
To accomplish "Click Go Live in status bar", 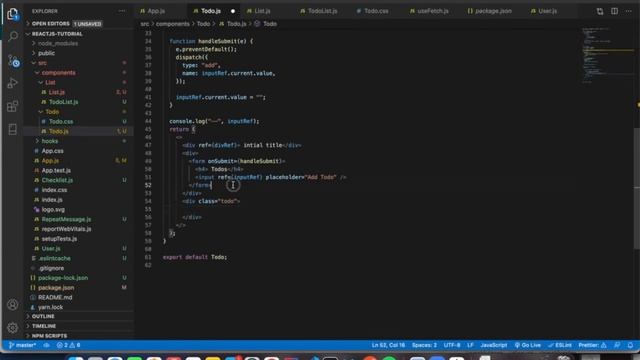I will [527, 345].
